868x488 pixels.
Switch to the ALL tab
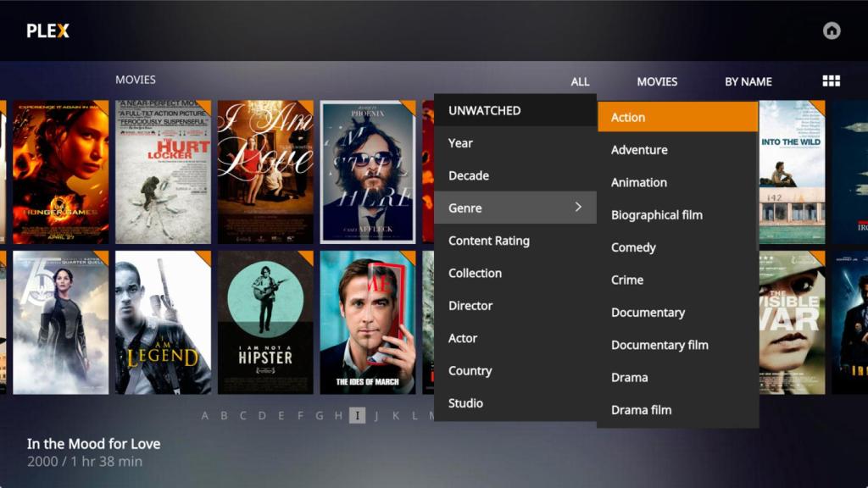pyautogui.click(x=580, y=80)
